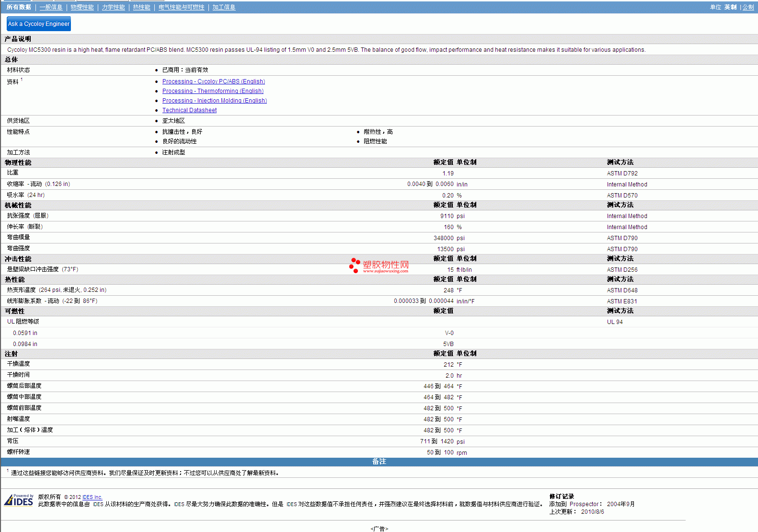The height and width of the screenshot is (532, 758).
Task: Click the 干燥温度 row label
Action: (18, 364)
